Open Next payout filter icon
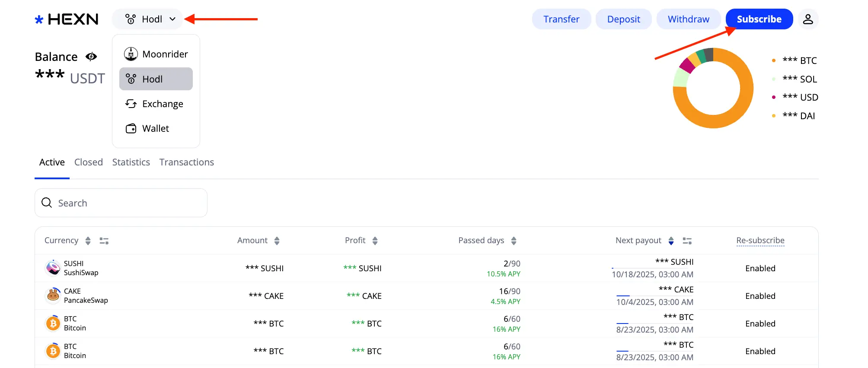 687,241
